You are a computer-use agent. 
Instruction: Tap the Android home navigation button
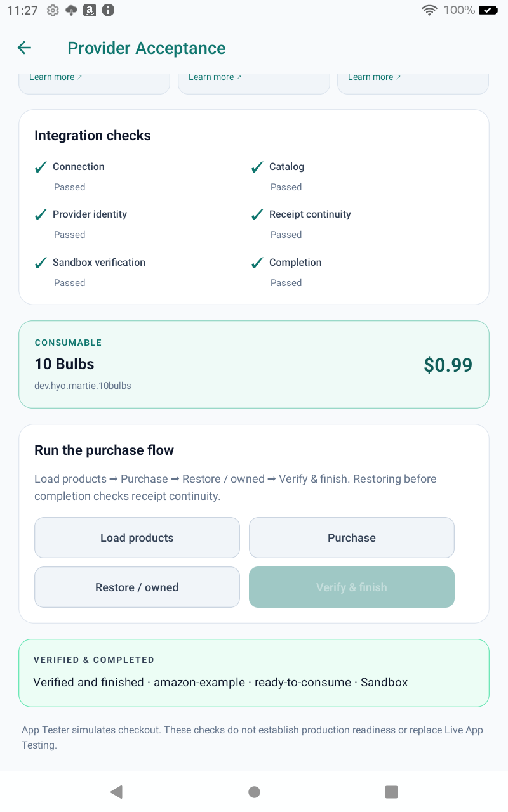tap(254, 792)
